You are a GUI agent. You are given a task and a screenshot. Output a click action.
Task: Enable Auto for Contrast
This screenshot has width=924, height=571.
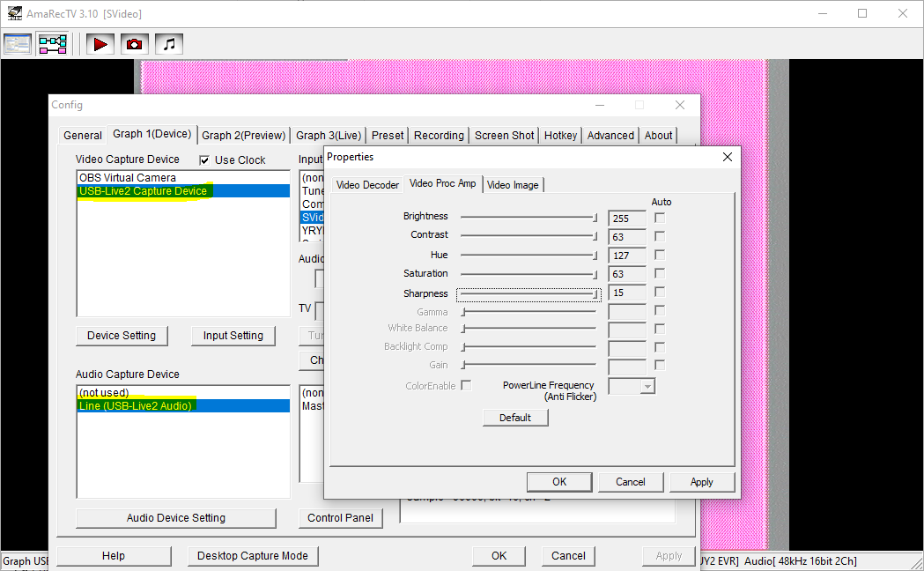tap(660, 236)
